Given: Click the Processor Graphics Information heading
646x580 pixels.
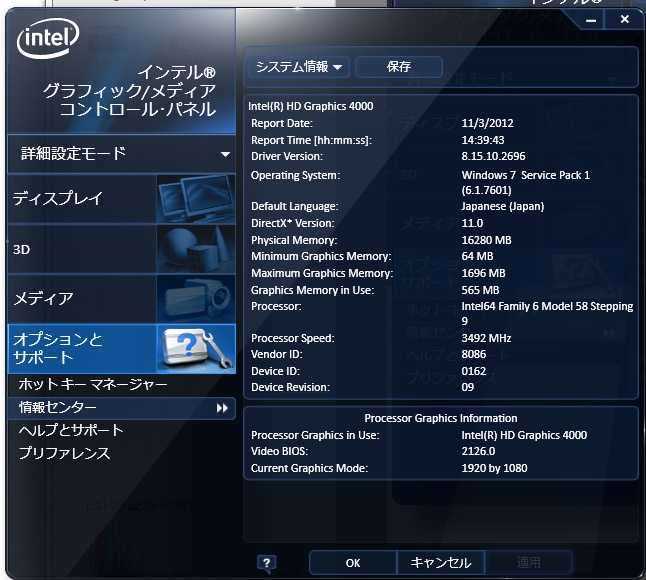Looking at the screenshot, I should [x=440, y=418].
